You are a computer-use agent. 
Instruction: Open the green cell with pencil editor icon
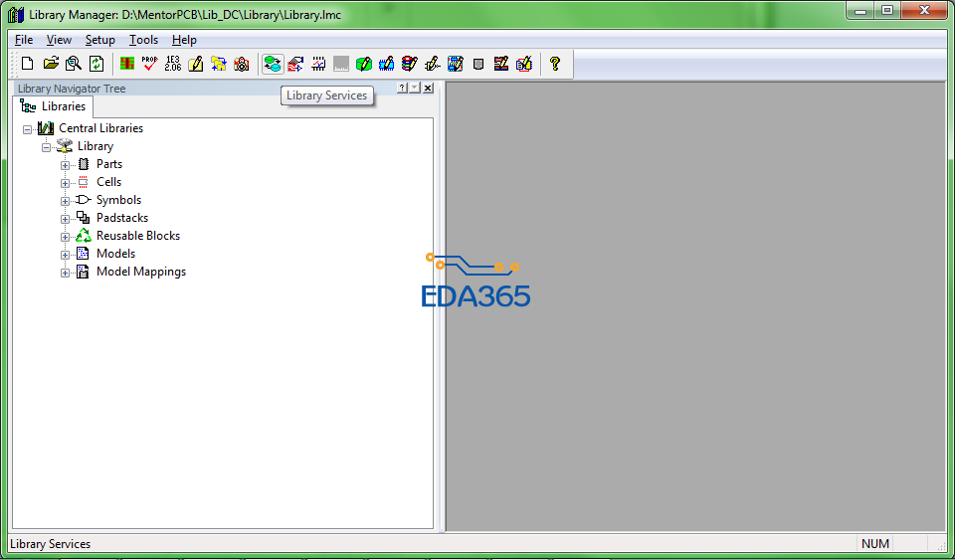pos(364,64)
